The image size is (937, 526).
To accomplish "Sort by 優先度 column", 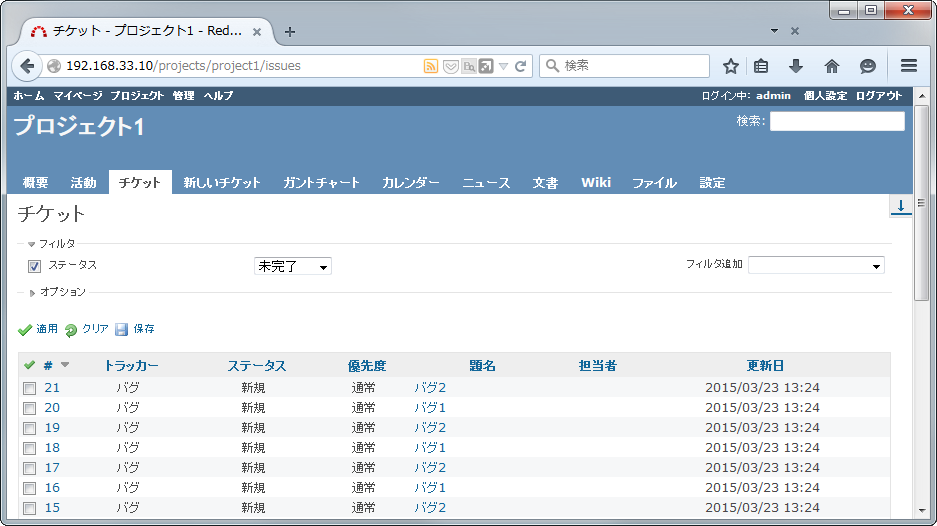I will 367,365.
